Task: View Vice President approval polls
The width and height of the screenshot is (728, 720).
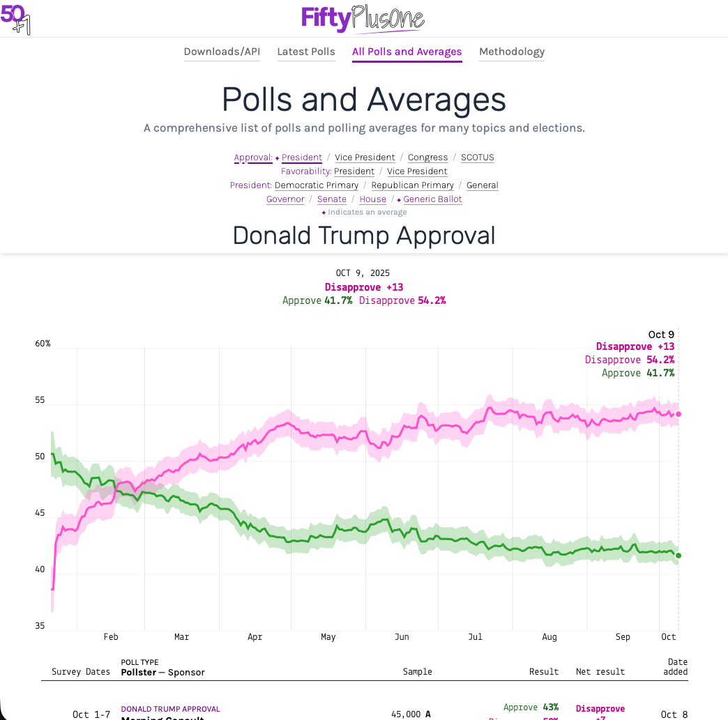Action: [x=365, y=158]
